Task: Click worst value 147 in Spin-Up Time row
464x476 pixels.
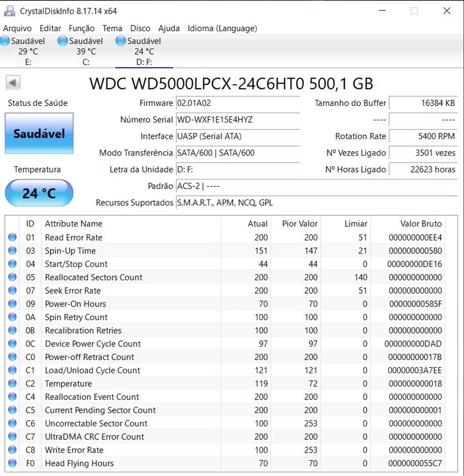Action: point(311,251)
